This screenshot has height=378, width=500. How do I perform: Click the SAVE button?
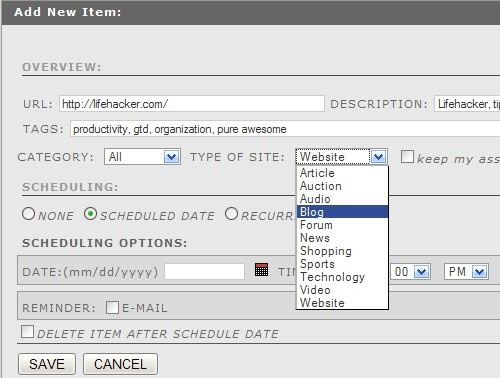coord(47,364)
